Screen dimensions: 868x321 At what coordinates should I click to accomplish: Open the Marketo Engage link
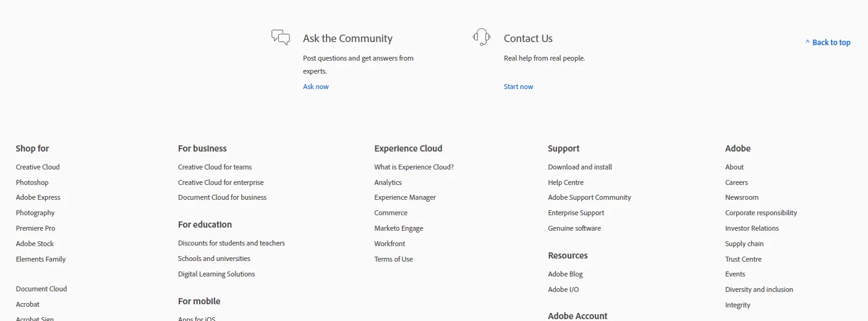tap(399, 228)
